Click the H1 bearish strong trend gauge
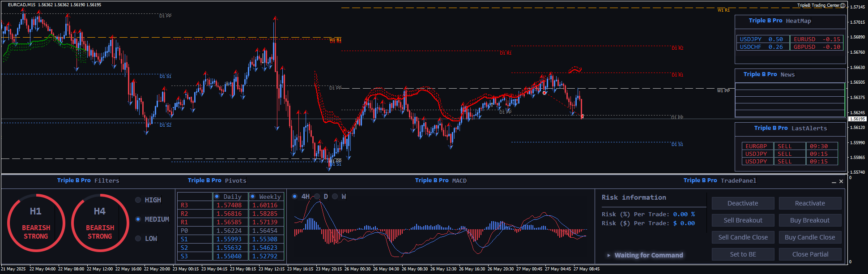 click(x=36, y=223)
